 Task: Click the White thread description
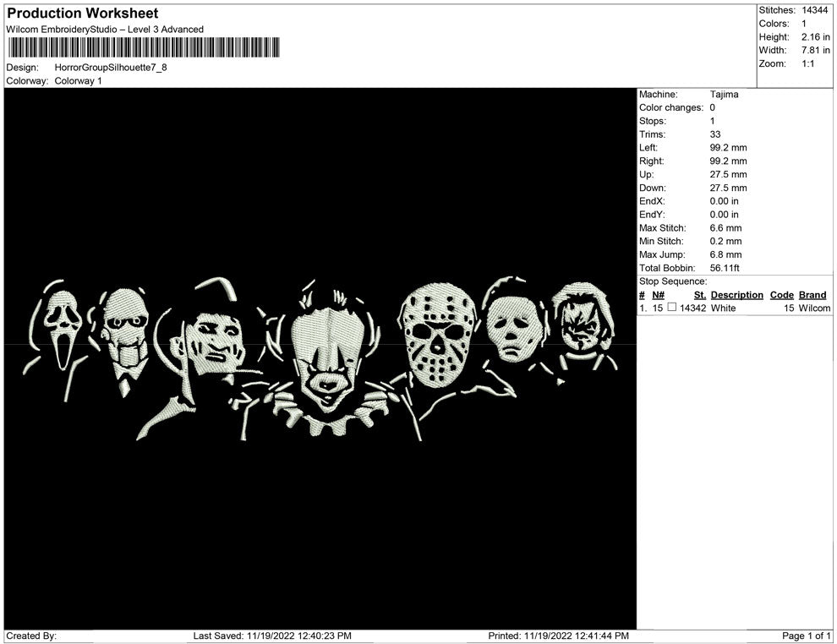[723, 308]
